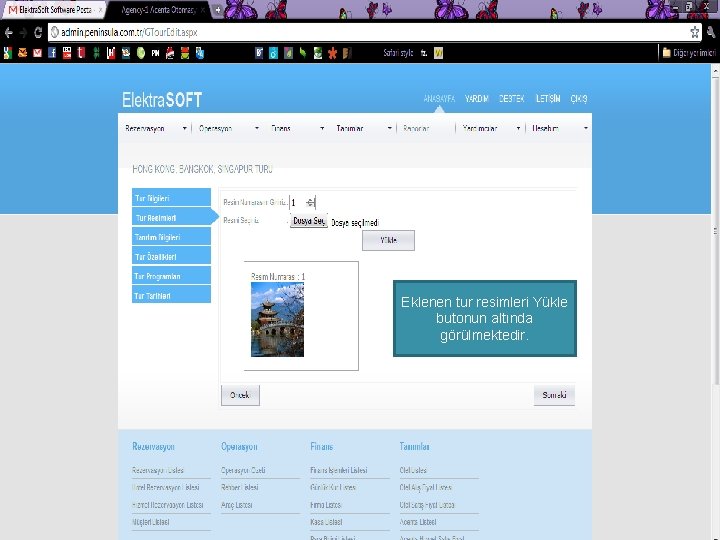Click the Sonraki button
This screenshot has width=720, height=540.
pos(554,395)
